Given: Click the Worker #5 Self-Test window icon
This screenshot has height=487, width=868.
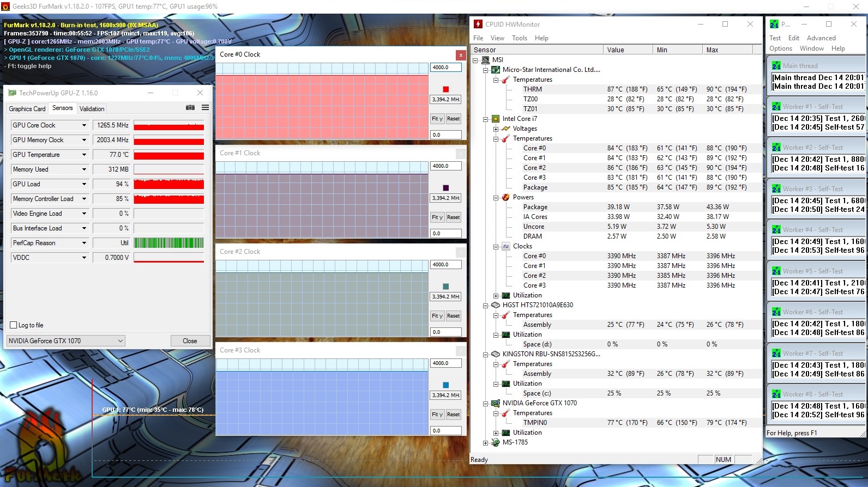Looking at the screenshot, I should [776, 271].
